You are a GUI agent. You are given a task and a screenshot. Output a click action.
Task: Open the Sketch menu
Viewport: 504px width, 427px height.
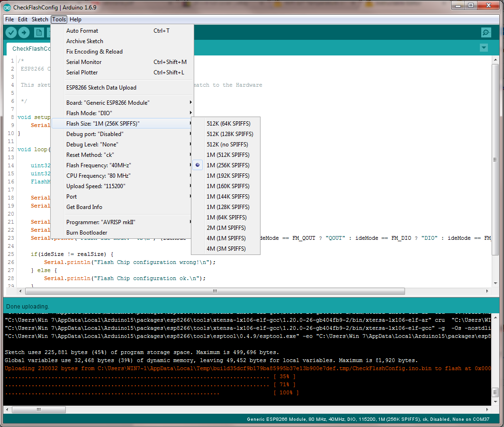pyautogui.click(x=40, y=19)
